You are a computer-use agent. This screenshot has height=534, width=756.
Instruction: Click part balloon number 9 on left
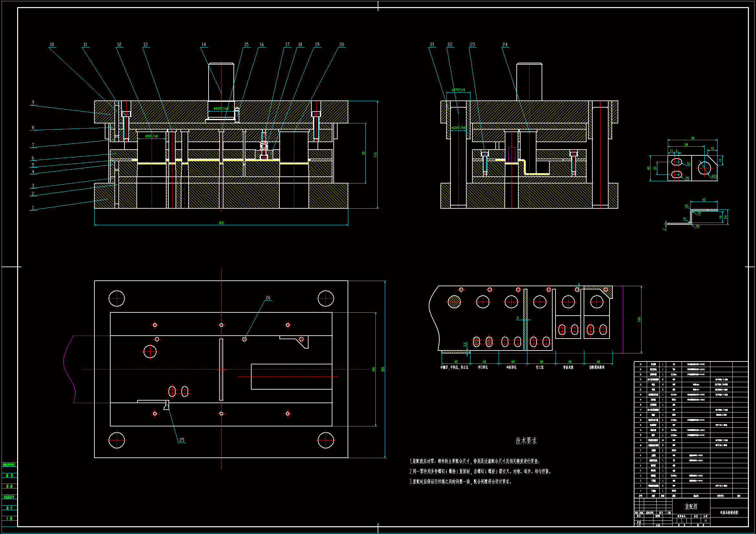point(33,103)
